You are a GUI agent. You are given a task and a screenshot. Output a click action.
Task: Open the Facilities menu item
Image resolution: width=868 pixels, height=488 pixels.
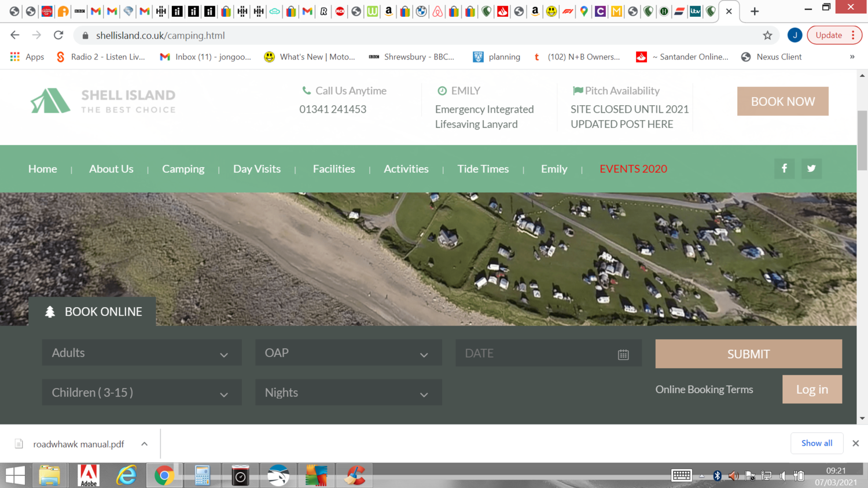coord(334,169)
